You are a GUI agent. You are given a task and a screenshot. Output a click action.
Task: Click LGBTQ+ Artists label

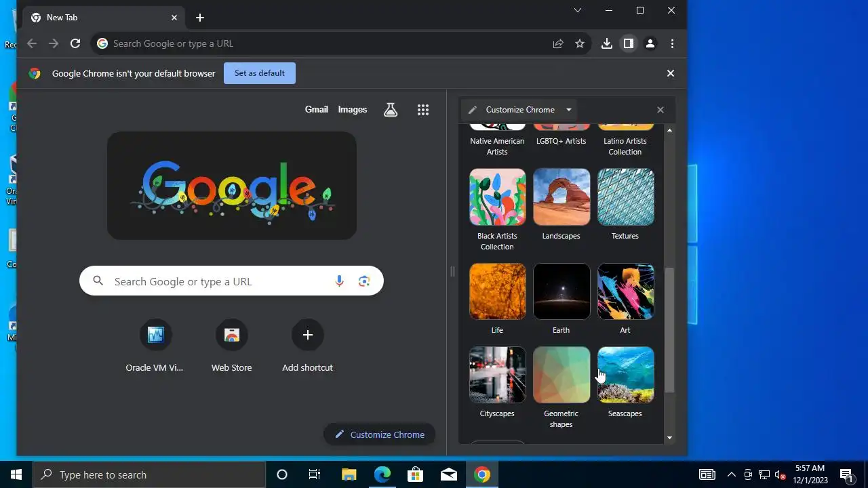point(561,141)
